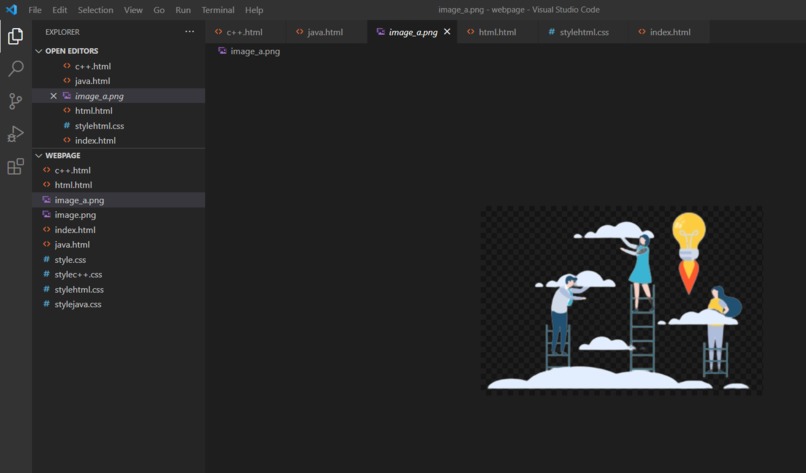This screenshot has width=806, height=473.
Task: Open the Source Control view
Action: 15,101
